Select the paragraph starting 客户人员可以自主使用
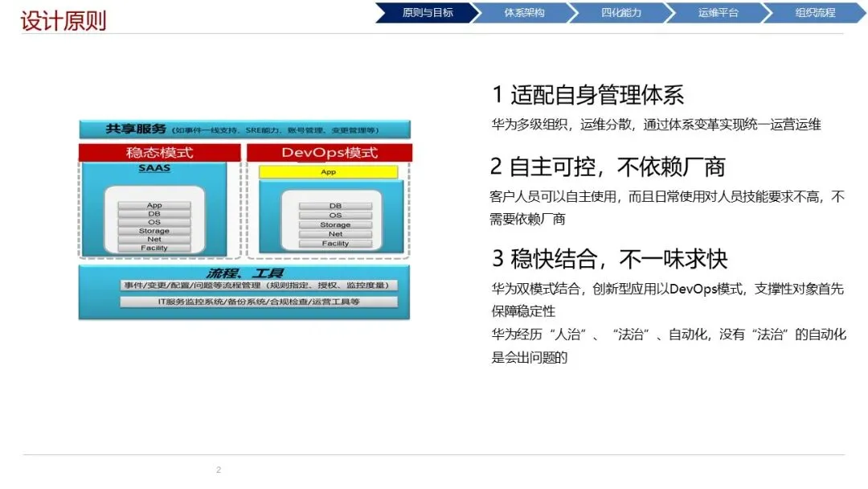868x489 pixels. 667,208
